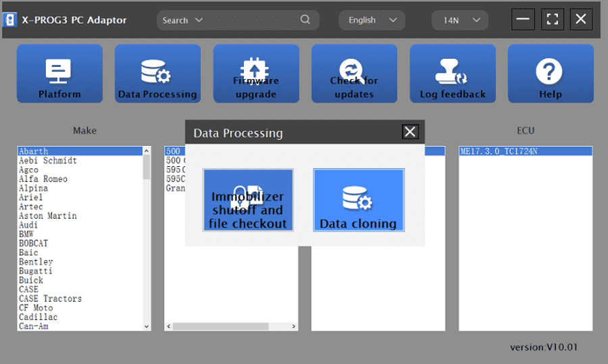Click Make list scroll up arrow
Screen dimensions: 608x364
[x=147, y=151]
